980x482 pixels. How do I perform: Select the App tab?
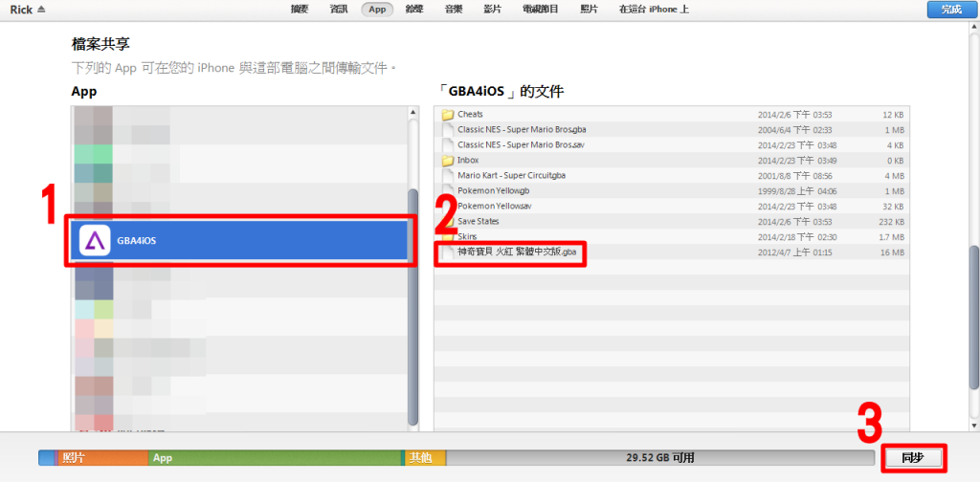377,10
